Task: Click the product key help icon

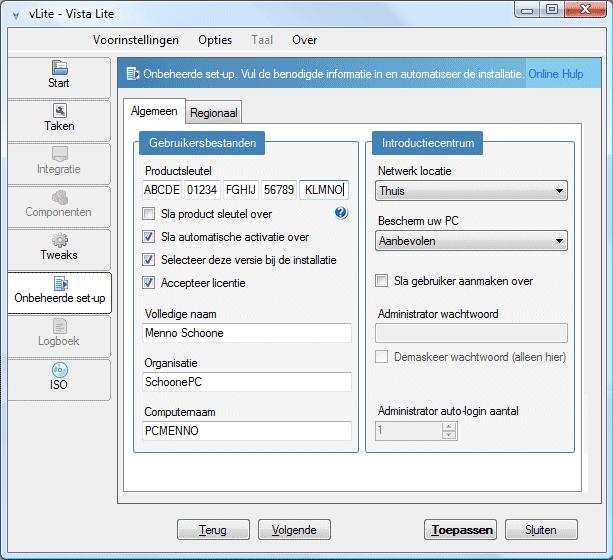Action: coord(341,213)
